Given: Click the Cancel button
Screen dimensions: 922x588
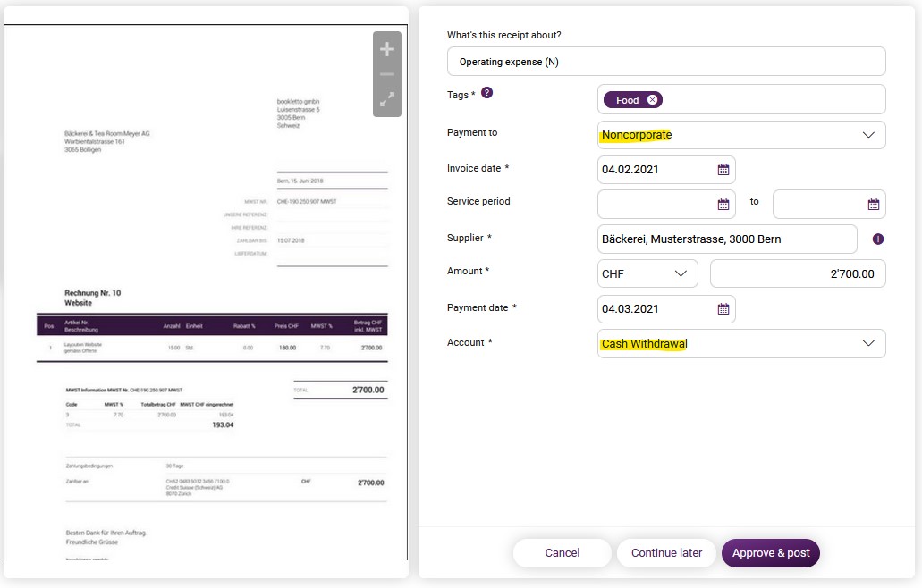Looking at the screenshot, I should (563, 553).
